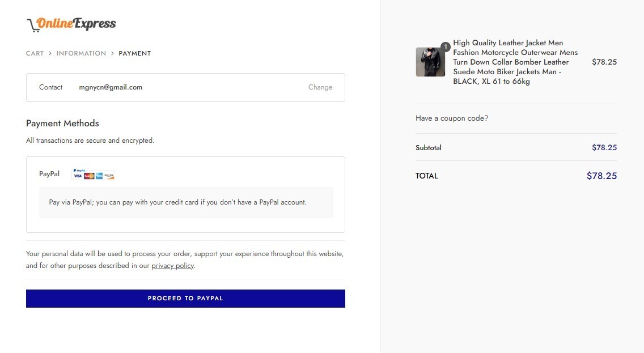Click the Subtotal amount $78.25
The width and height of the screenshot is (644, 353).
tap(604, 147)
